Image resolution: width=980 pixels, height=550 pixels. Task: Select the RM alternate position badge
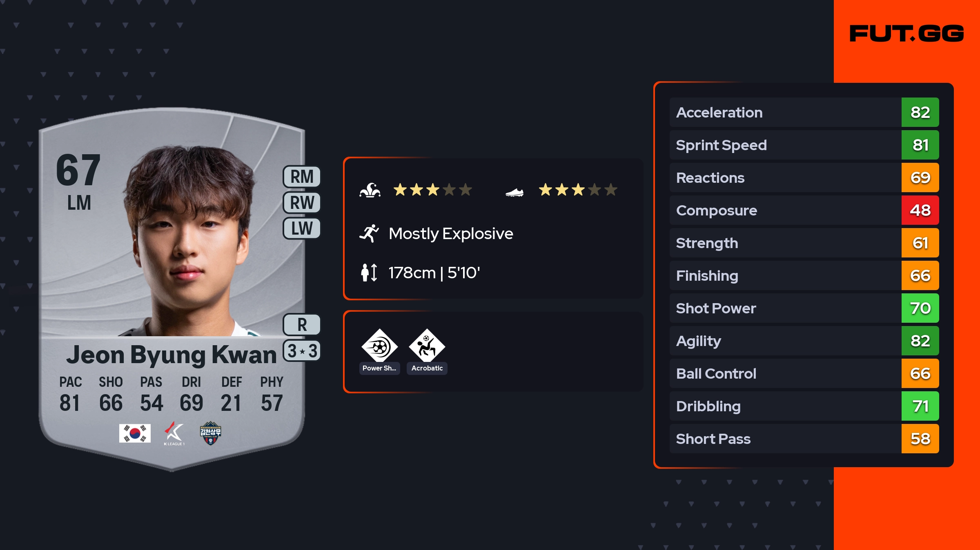pyautogui.click(x=302, y=177)
